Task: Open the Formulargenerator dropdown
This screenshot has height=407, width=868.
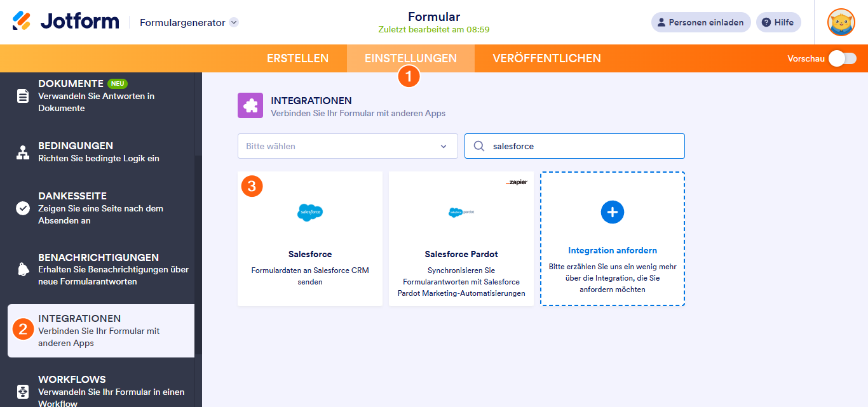Action: [184, 22]
